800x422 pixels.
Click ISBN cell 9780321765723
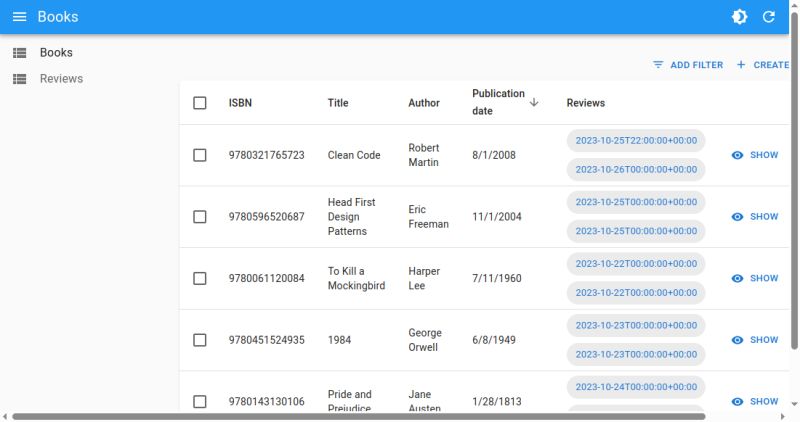tap(266, 155)
